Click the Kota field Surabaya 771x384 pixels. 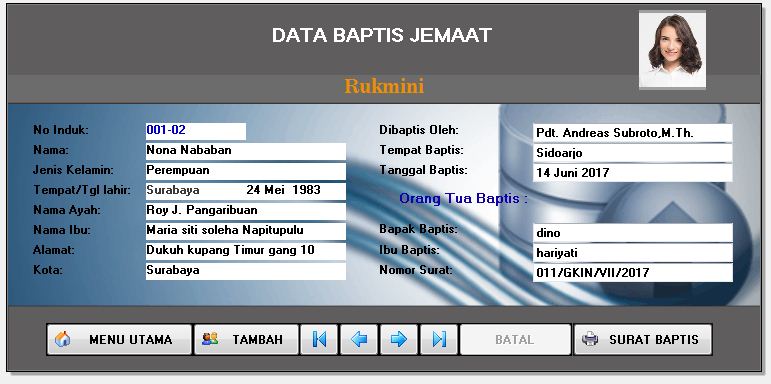pyautogui.click(x=246, y=271)
